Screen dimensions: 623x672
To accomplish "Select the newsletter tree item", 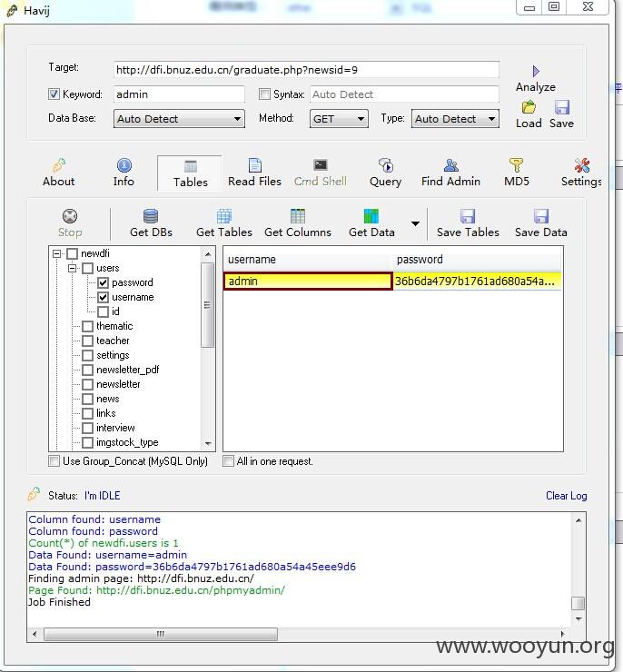I will [x=118, y=384].
